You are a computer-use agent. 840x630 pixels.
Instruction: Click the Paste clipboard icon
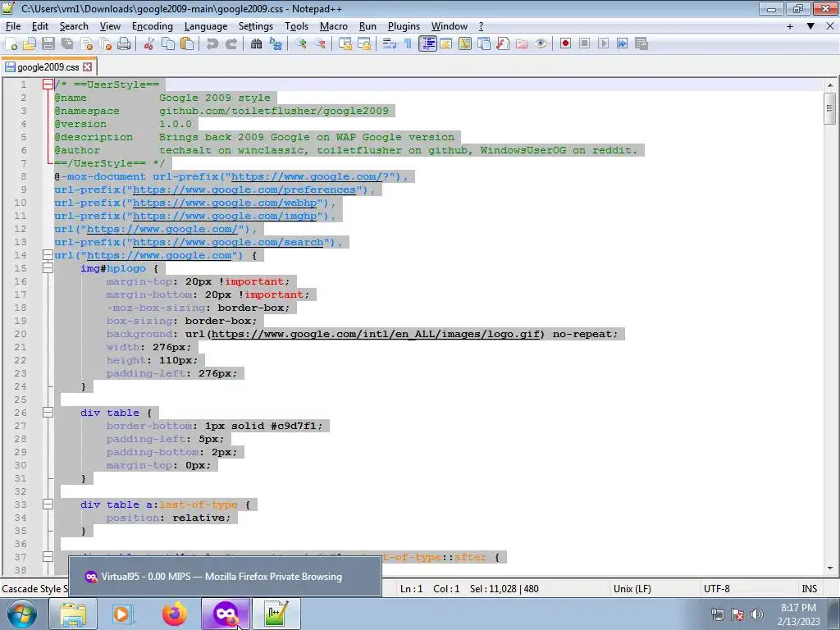(187, 44)
